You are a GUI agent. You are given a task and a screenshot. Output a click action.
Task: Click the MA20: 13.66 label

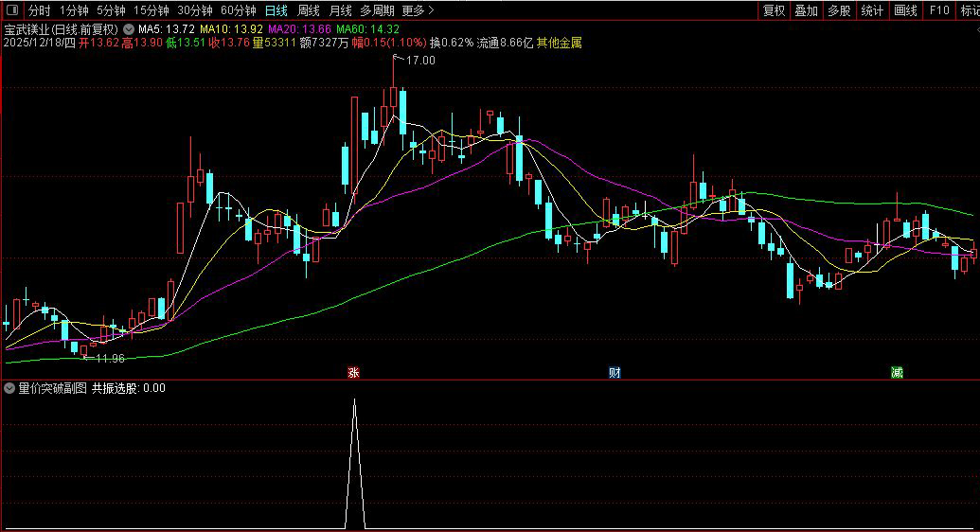click(x=299, y=29)
